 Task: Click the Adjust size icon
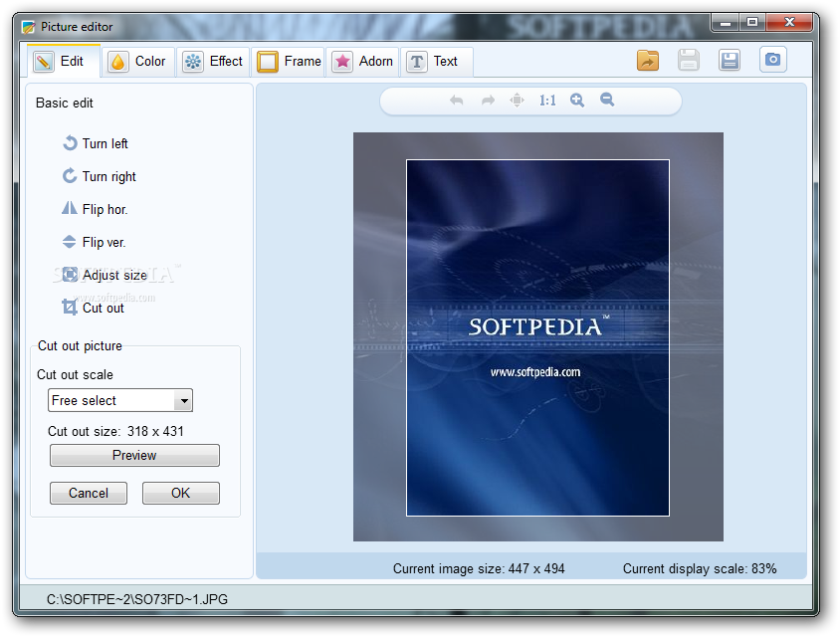click(70, 275)
